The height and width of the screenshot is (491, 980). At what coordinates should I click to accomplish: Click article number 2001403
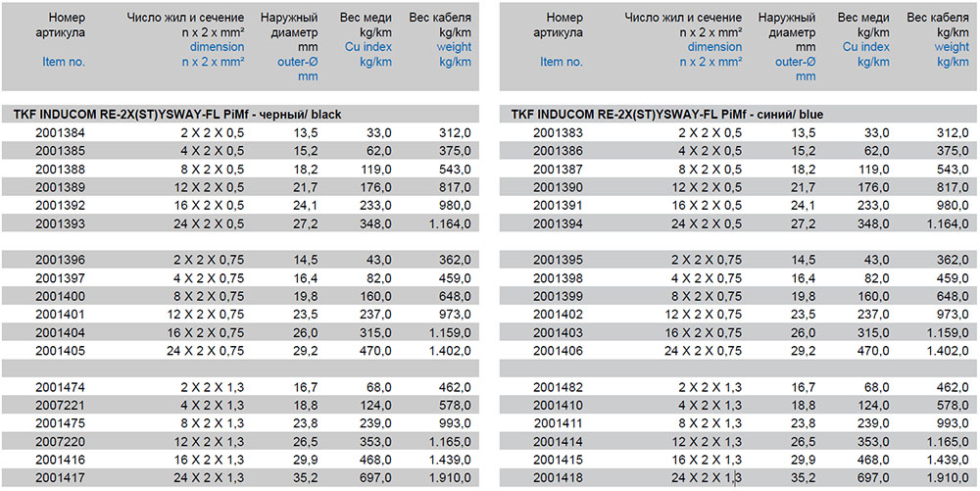click(559, 332)
